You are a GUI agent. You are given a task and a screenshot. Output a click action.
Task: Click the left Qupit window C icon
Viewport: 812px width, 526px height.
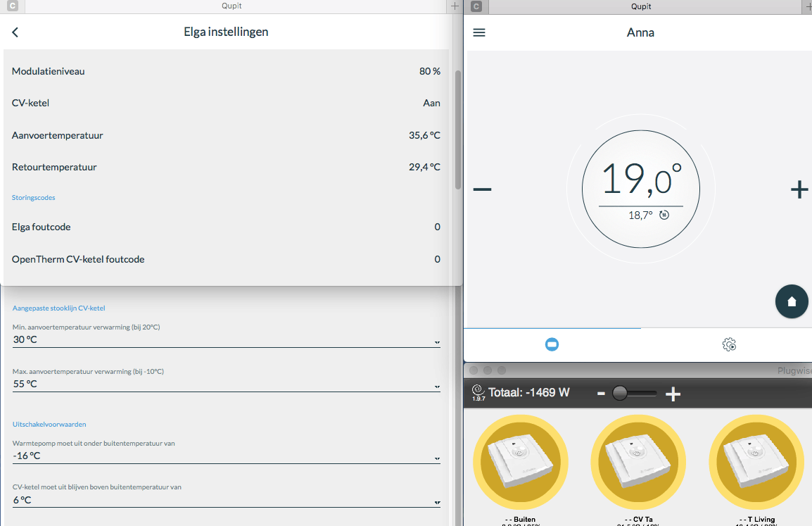(x=13, y=6)
